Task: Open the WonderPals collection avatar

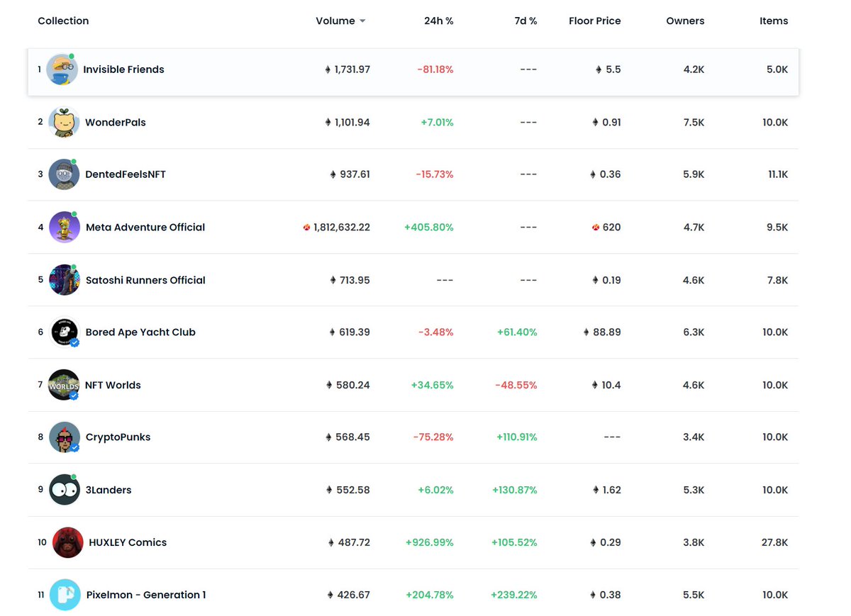Action: pos(64,122)
